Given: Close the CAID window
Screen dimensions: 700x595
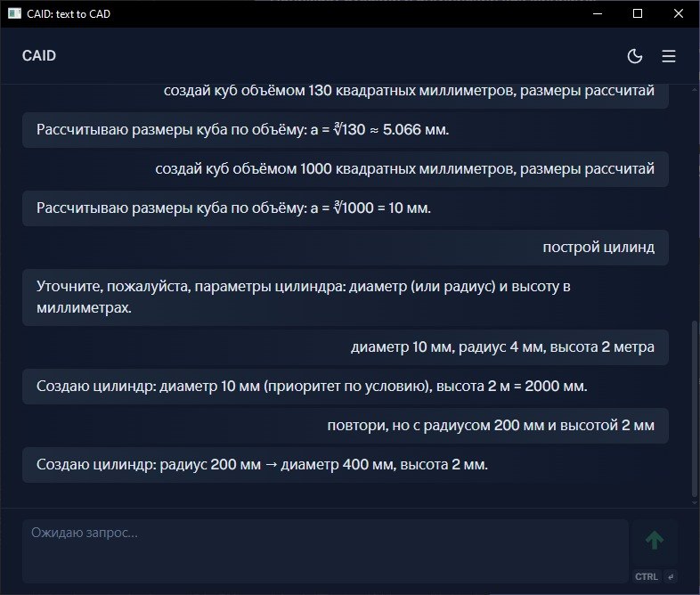Looking at the screenshot, I should (678, 14).
